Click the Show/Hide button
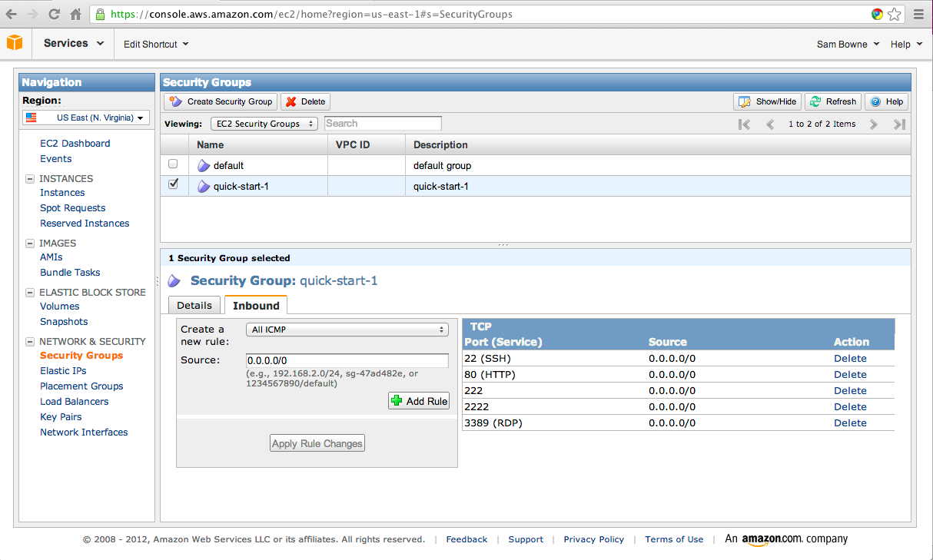 click(x=767, y=101)
